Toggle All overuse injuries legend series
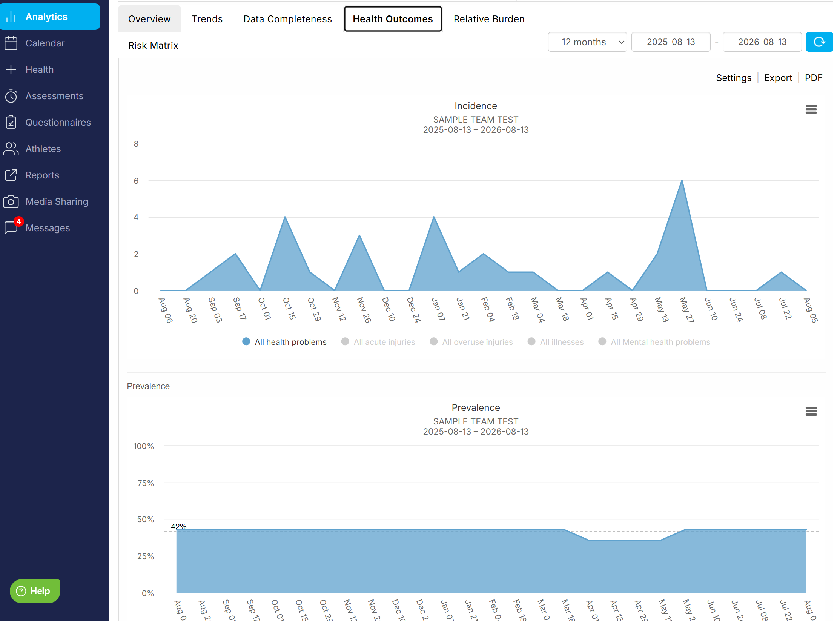This screenshot has height=621, width=840. 471,342
